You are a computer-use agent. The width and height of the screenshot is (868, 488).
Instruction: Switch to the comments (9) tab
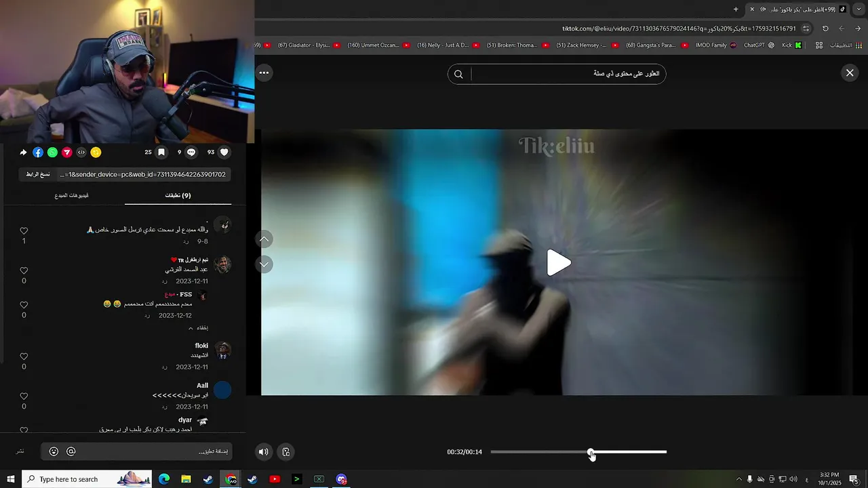pos(178,195)
